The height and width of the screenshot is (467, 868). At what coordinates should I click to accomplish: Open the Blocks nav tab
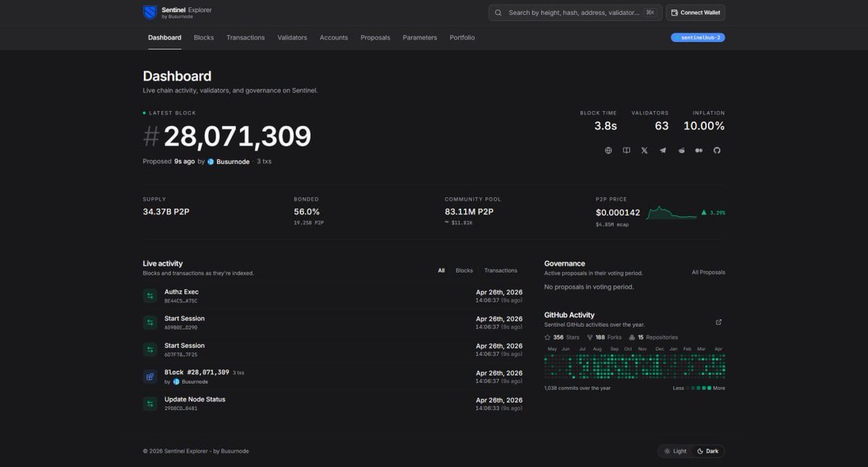[x=204, y=38]
